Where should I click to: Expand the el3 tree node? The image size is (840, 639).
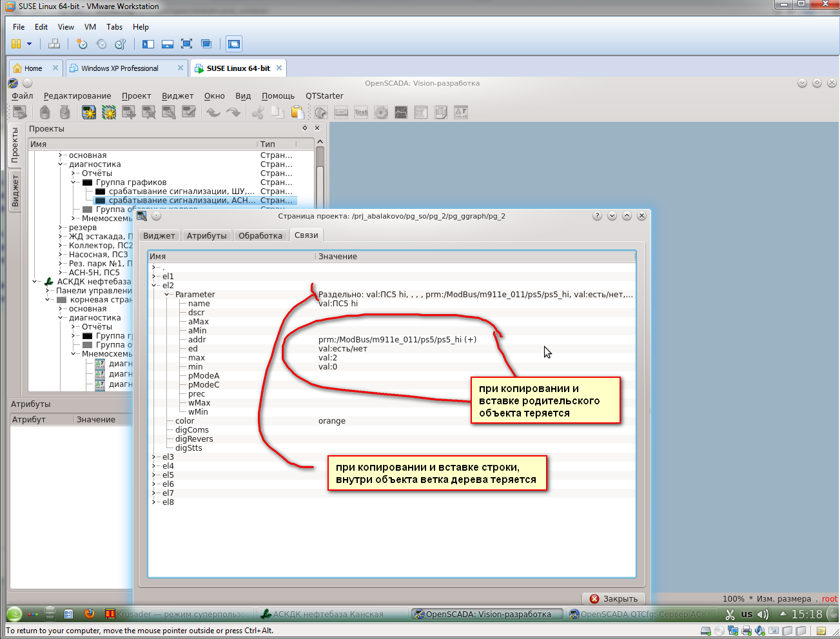[x=154, y=457]
